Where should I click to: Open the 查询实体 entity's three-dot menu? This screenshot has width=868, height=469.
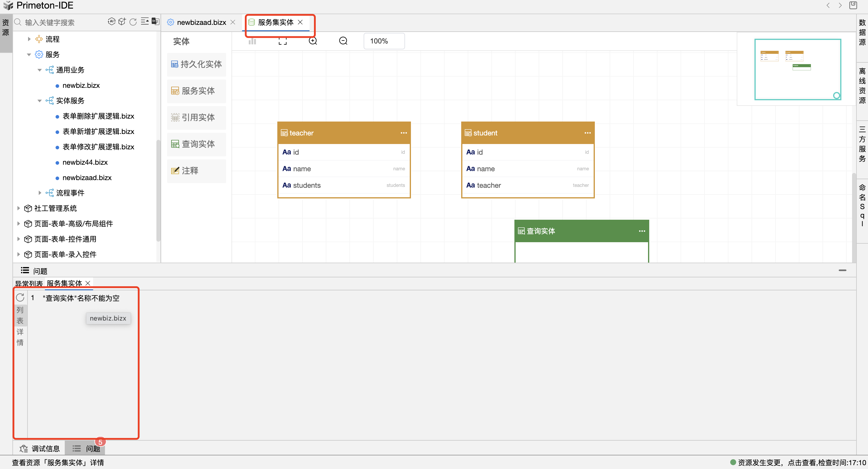(x=642, y=231)
